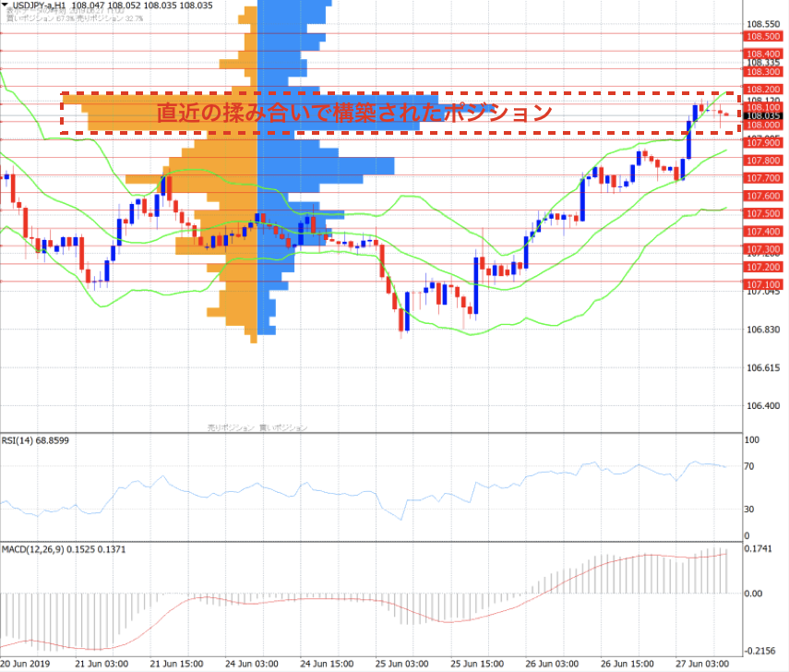
Task: Click the 24 Jun 03:00 time axis label
Action: [252, 664]
